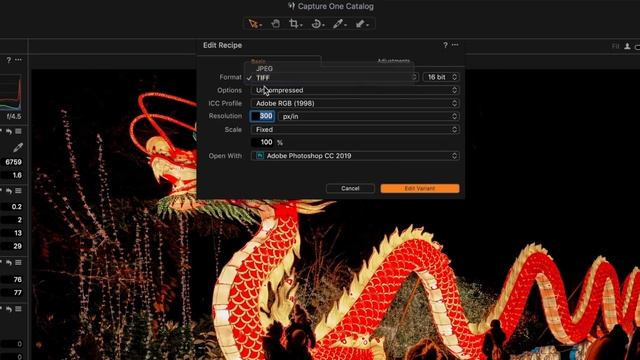Click the Fit zoom label
The width and height of the screenshot is (640, 360).
pyautogui.click(x=616, y=47)
